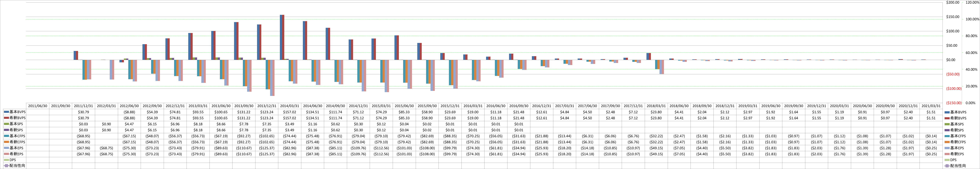Click the 2018/03/31 date column header
The height and width of the screenshot is (169, 980).
click(656, 106)
